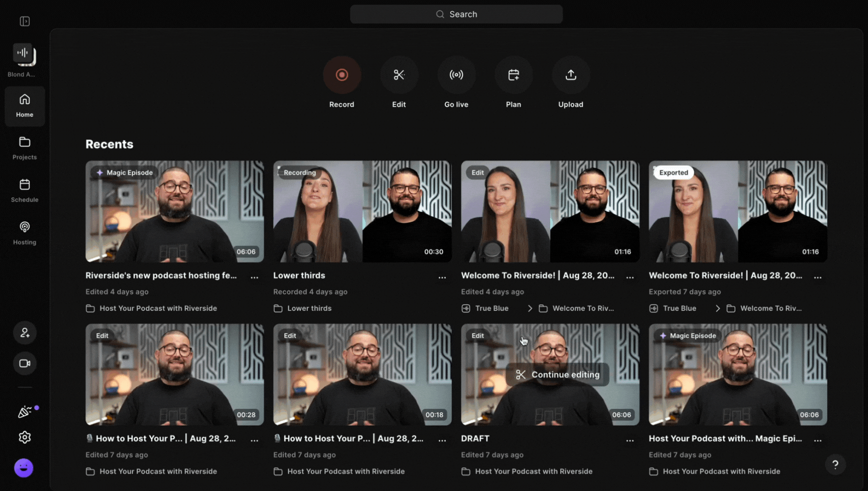Open the Plan calendar icon
The image size is (868, 491).
point(513,75)
